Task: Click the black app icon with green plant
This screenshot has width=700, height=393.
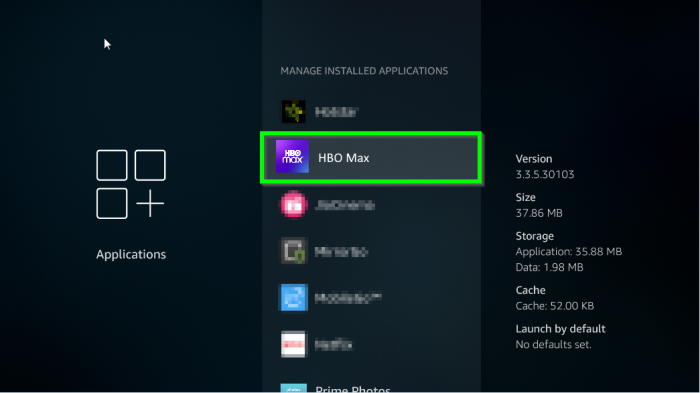Action: pyautogui.click(x=293, y=111)
